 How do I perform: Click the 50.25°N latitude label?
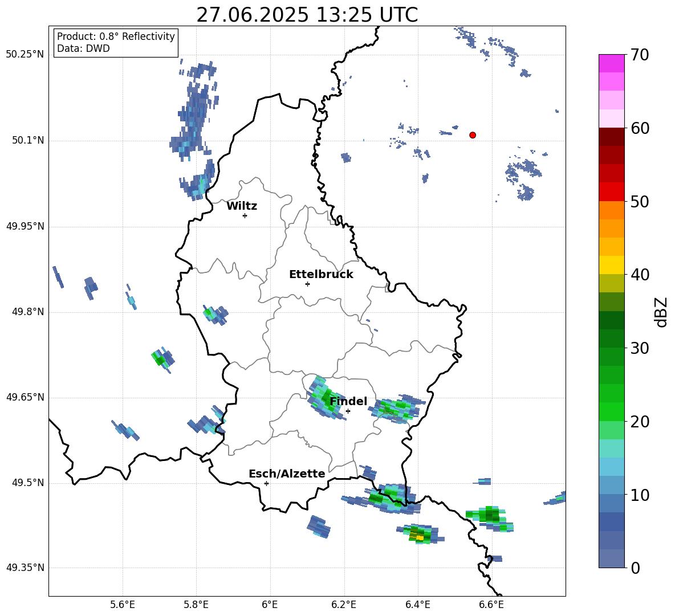25,55
